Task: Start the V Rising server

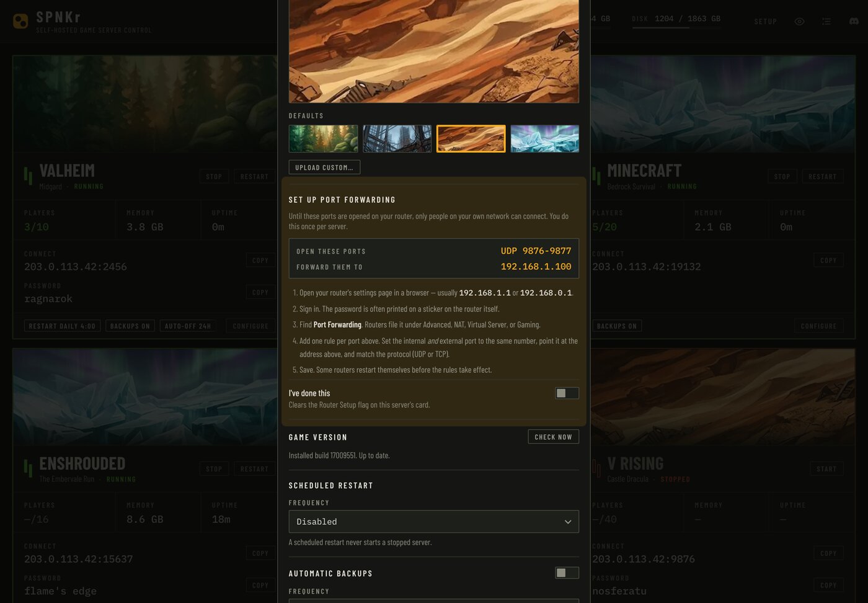Action: tap(826, 469)
